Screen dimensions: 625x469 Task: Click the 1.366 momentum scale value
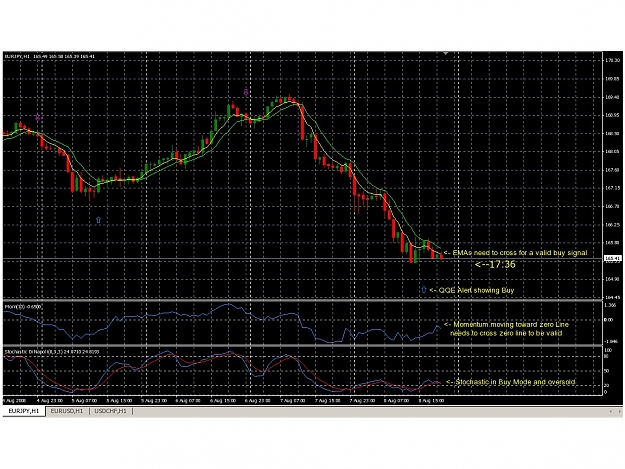pos(610,305)
